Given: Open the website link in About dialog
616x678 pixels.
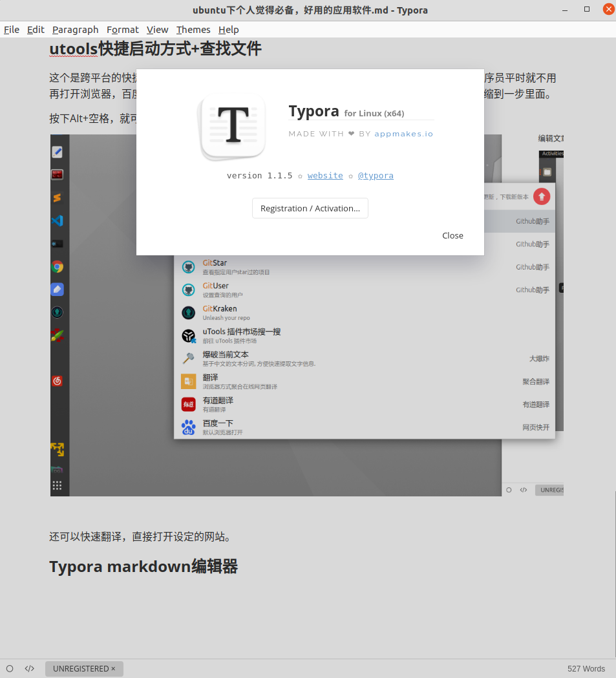Looking at the screenshot, I should pyautogui.click(x=325, y=176).
